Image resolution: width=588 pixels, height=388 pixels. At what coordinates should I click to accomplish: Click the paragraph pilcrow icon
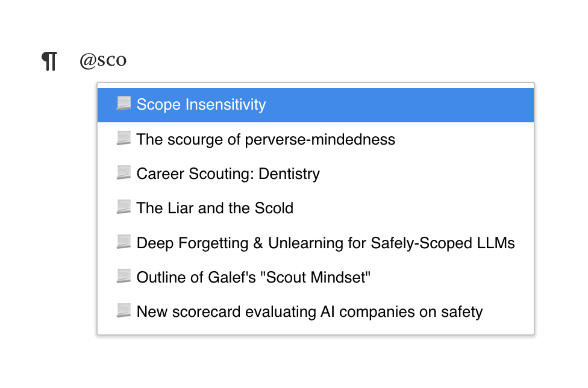pos(49,61)
